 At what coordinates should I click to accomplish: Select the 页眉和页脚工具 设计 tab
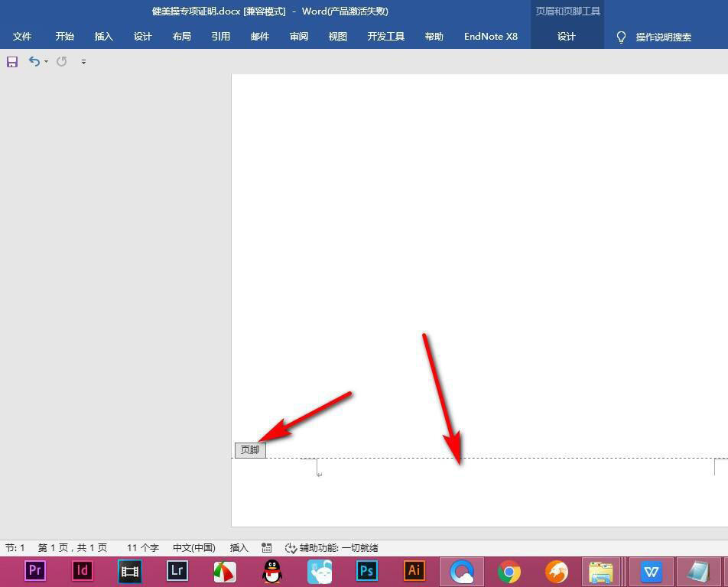(x=567, y=36)
